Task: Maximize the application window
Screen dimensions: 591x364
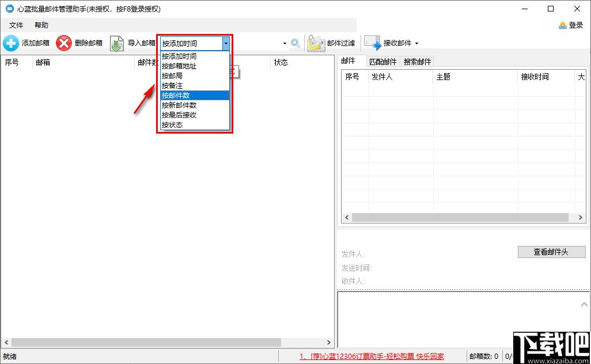Action: pyautogui.click(x=551, y=9)
